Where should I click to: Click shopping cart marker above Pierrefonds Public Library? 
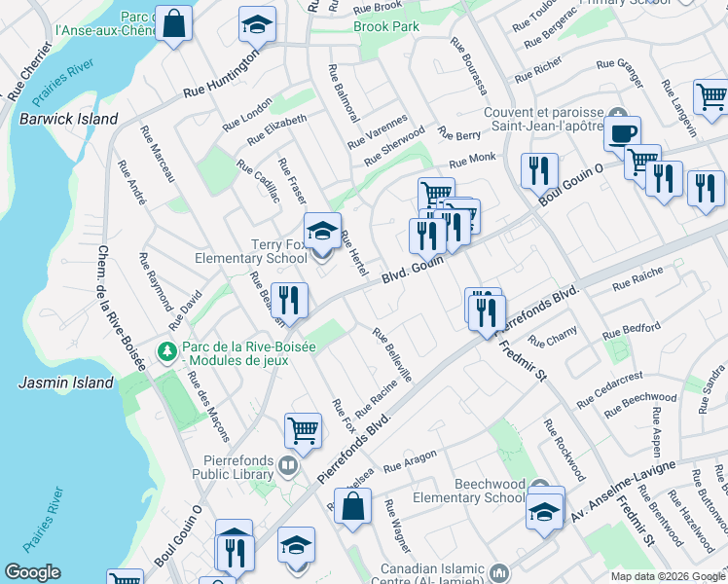click(304, 431)
